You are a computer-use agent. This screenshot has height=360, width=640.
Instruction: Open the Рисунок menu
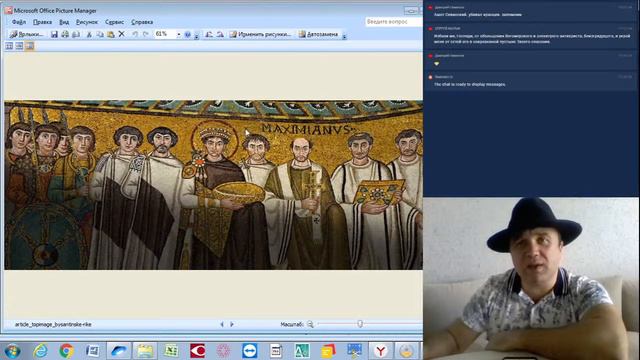(x=87, y=22)
